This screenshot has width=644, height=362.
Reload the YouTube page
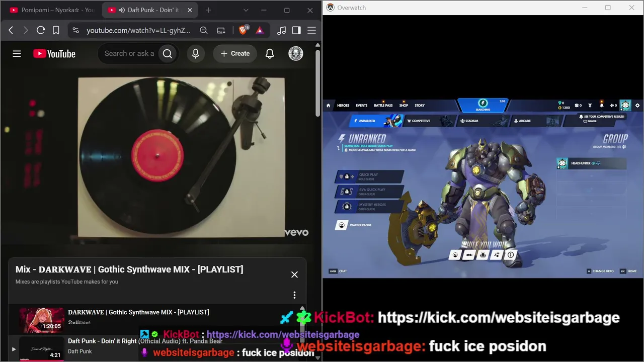pyautogui.click(x=41, y=30)
